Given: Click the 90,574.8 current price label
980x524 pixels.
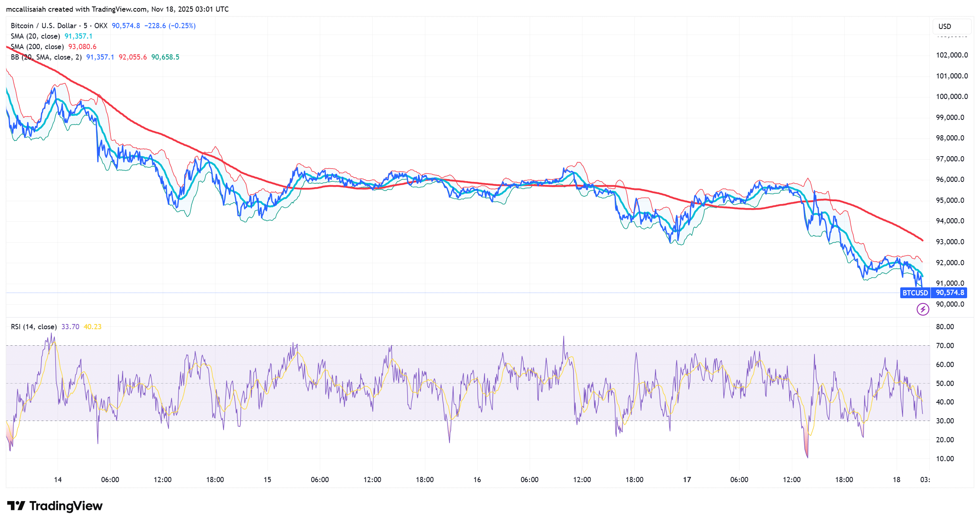Looking at the screenshot, I should (949, 293).
